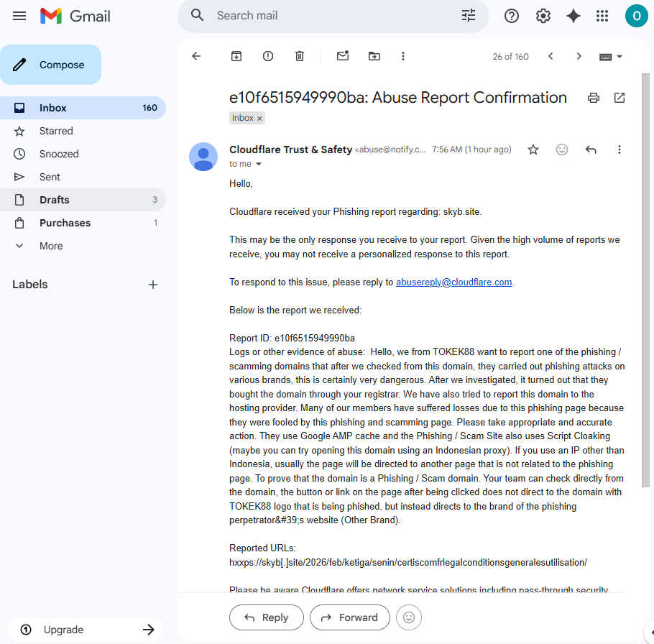Report this email as spam

pyautogui.click(x=268, y=56)
